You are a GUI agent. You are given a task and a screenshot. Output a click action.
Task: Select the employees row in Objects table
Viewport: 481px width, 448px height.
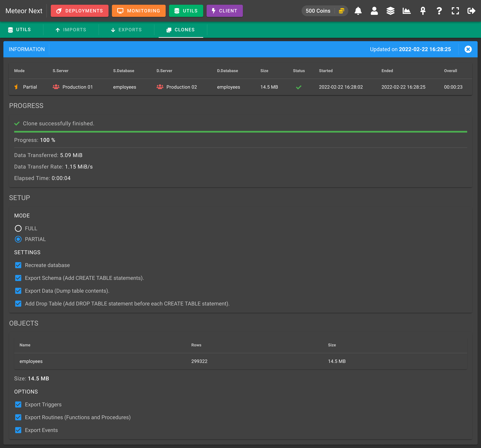tap(240, 361)
